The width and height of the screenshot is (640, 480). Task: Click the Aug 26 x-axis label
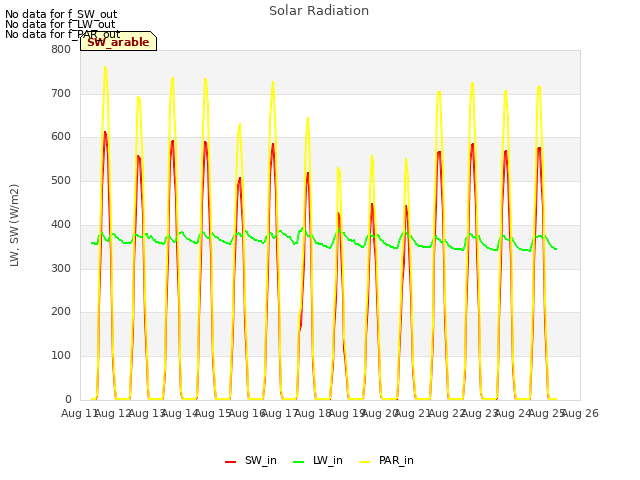pos(580,413)
